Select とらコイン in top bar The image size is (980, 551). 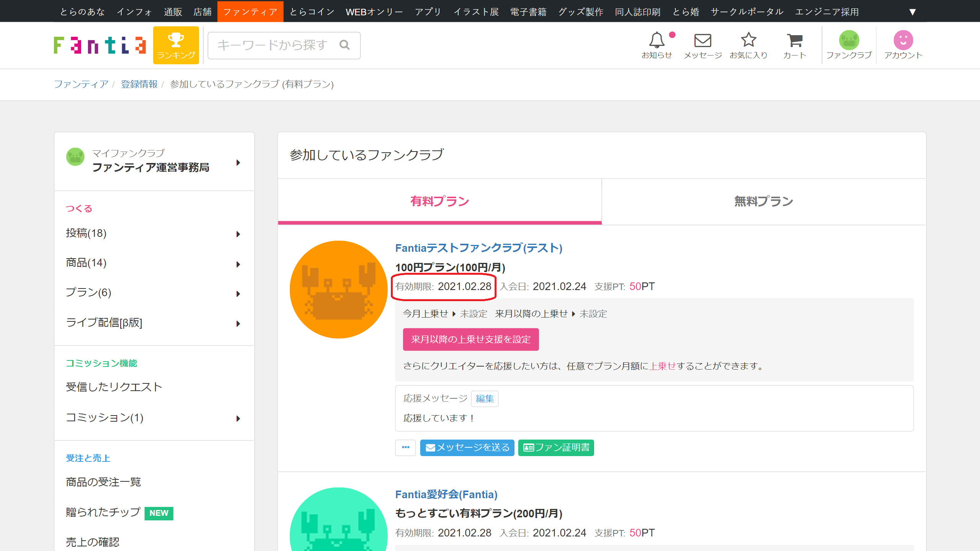coord(312,12)
